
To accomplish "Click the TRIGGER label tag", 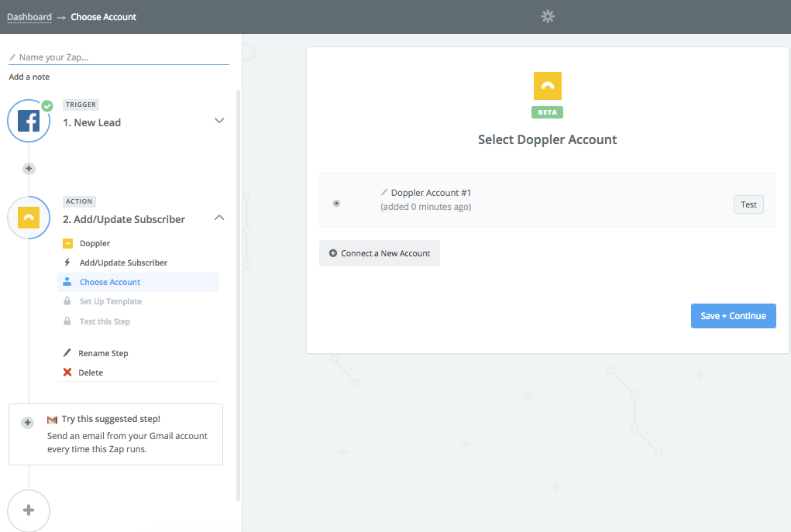I will pos(81,105).
